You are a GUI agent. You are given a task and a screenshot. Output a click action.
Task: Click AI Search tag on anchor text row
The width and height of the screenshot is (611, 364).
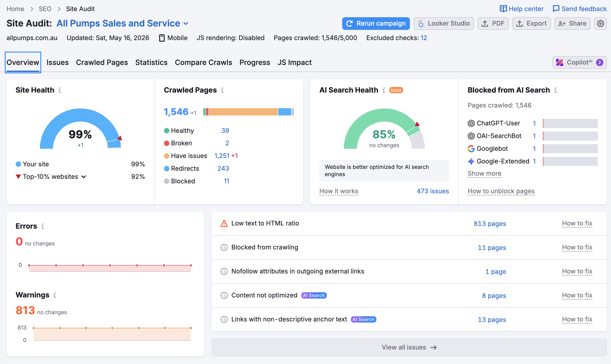(x=363, y=320)
